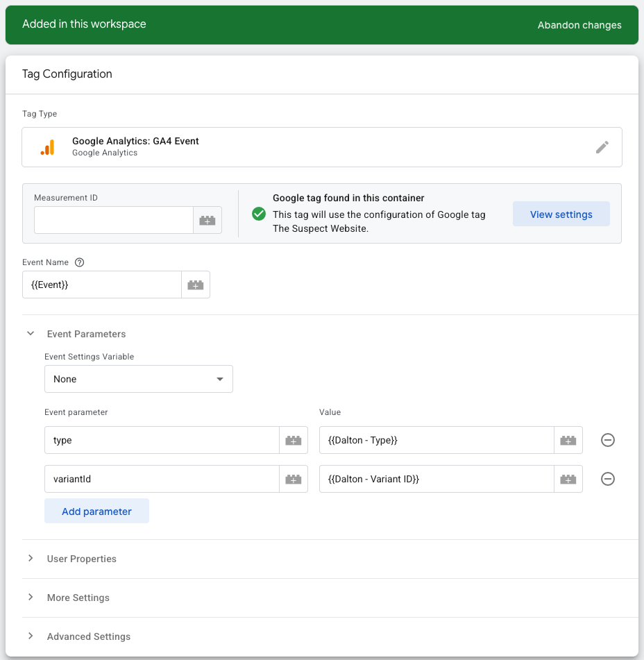Click 'Google tag found in this container' text
This screenshot has height=660, width=644.
coord(348,198)
